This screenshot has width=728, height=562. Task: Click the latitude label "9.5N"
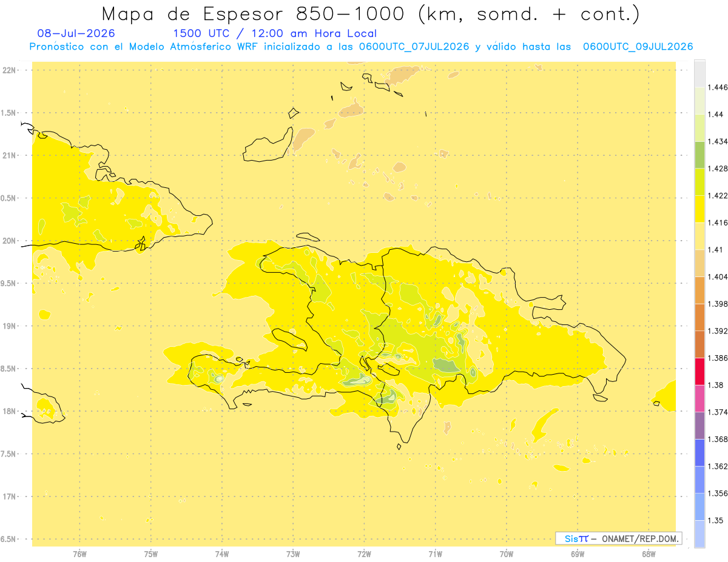8,284
